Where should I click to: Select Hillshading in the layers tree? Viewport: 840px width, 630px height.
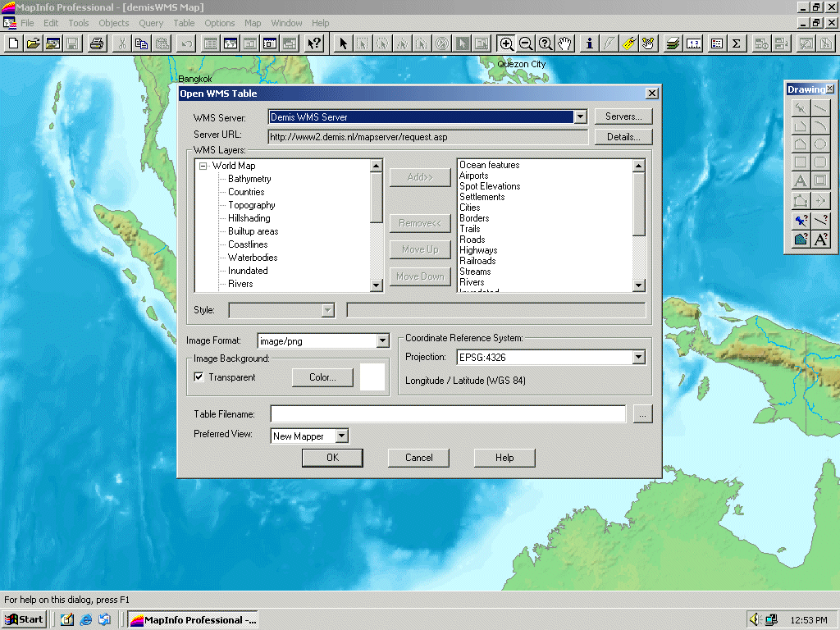[249, 218]
